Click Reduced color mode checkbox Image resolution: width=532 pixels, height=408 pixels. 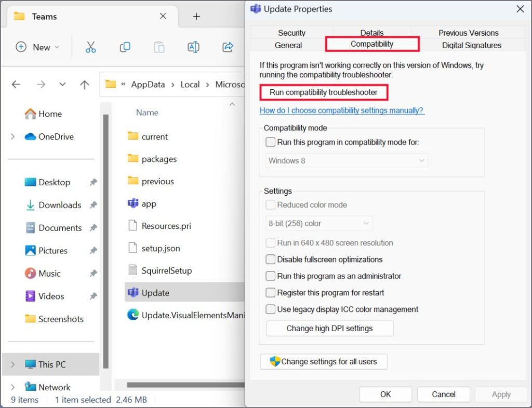pos(270,205)
